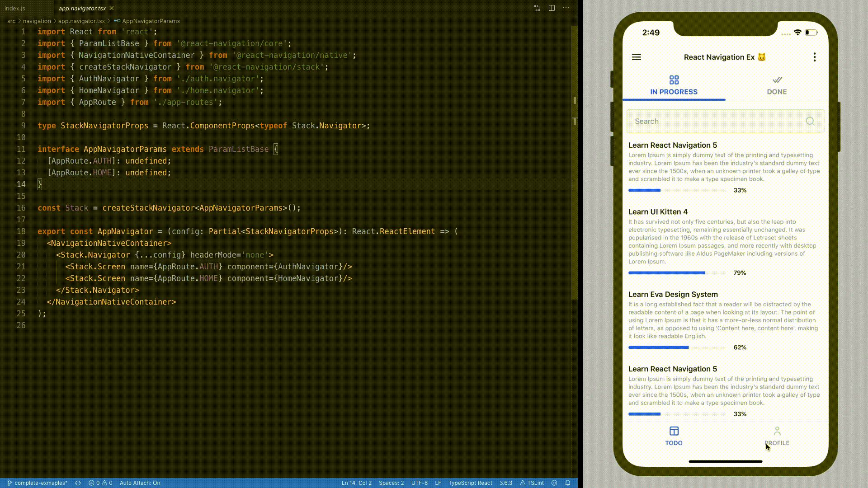868x488 pixels.
Task: Open indentation settings via Spaces: 2
Action: pos(391,483)
